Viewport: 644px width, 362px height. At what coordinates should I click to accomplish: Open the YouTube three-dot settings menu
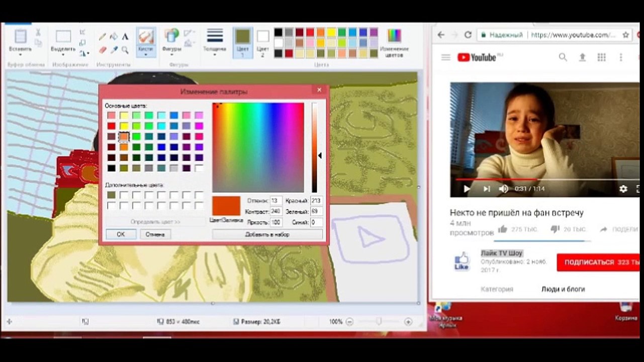(621, 57)
